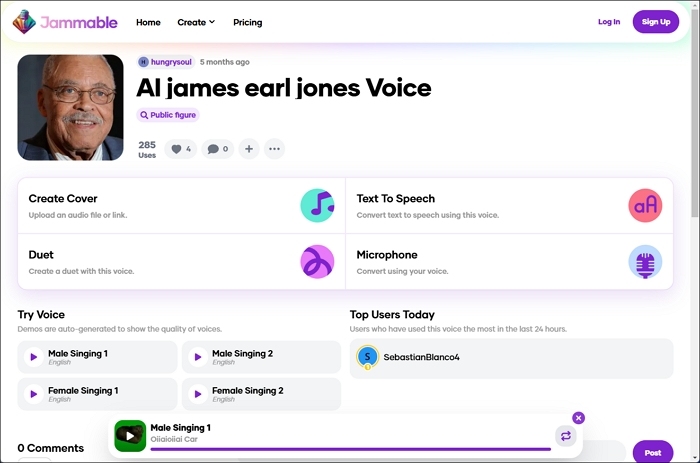The height and width of the screenshot is (463, 700).
Task: Click the Text To Speech icon
Action: point(645,205)
